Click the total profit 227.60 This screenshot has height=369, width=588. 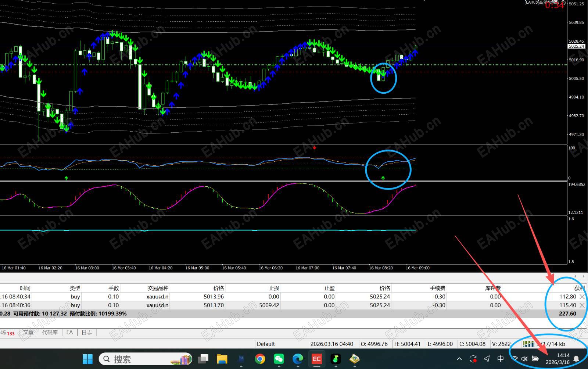click(x=568, y=314)
